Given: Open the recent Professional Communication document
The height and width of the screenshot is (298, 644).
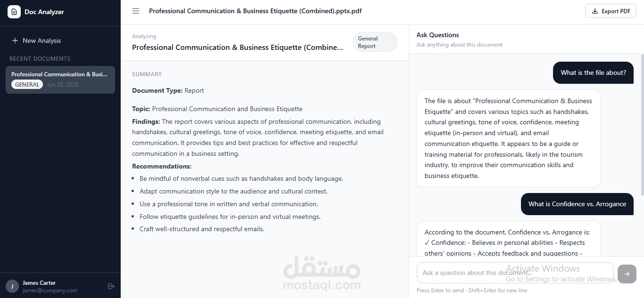Looking at the screenshot, I should coord(60,80).
